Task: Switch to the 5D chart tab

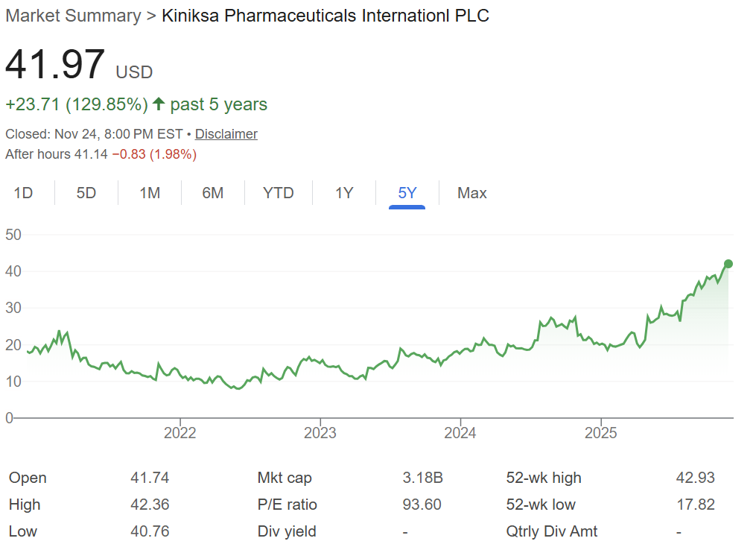Action: (86, 193)
